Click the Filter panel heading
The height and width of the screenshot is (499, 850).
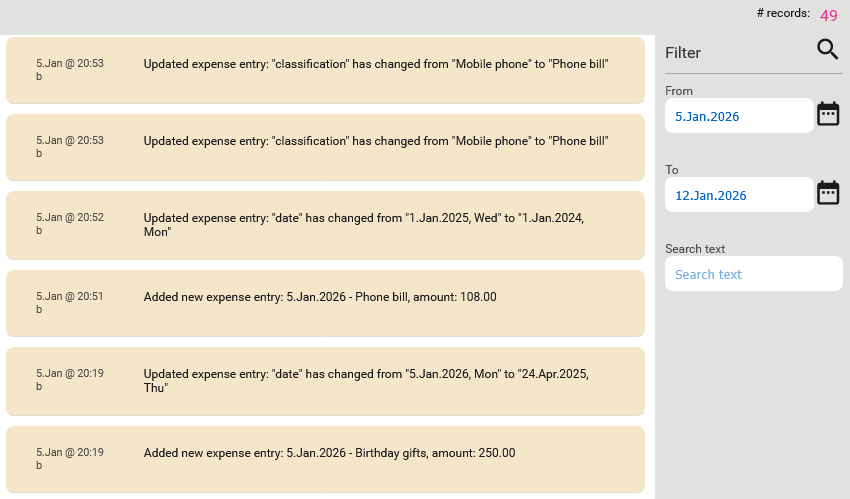(683, 53)
